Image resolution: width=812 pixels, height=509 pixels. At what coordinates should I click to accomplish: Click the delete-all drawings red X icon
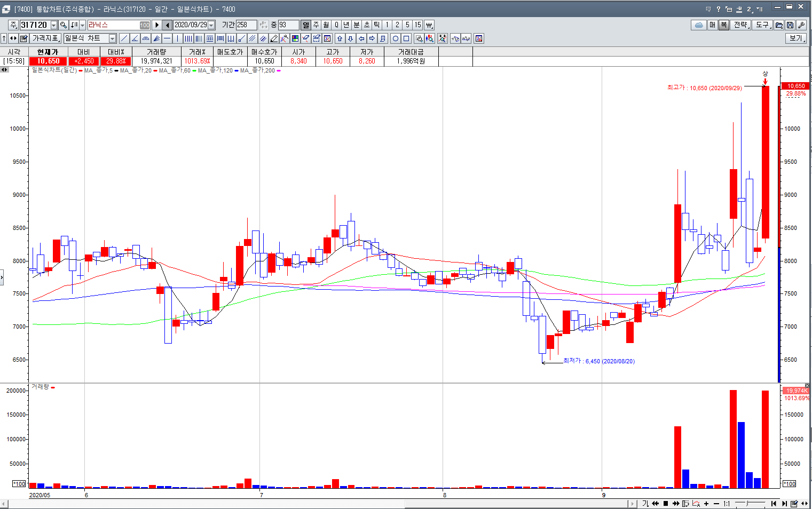327,38
